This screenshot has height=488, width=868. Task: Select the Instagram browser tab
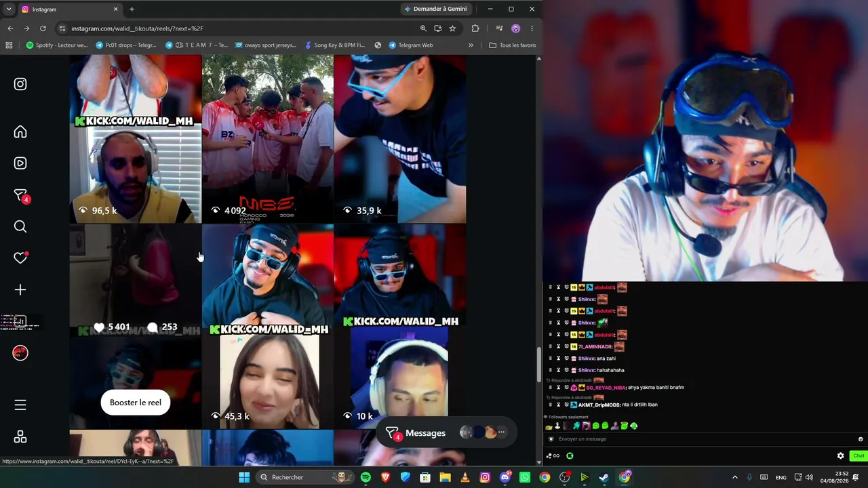point(70,9)
